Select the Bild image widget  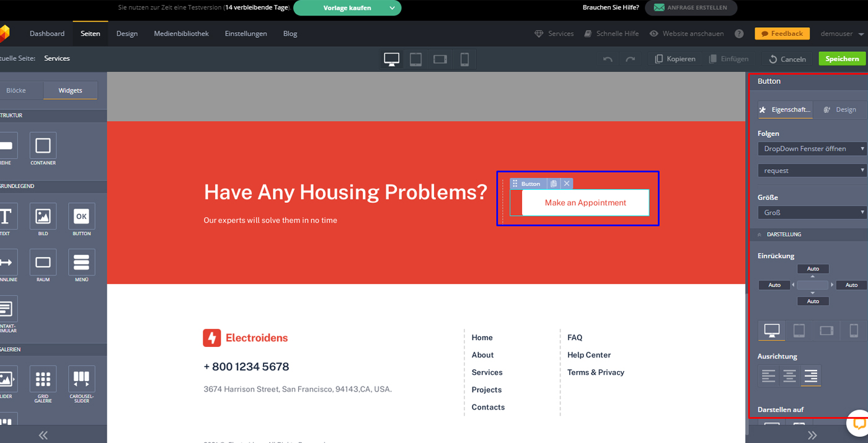pos(43,217)
